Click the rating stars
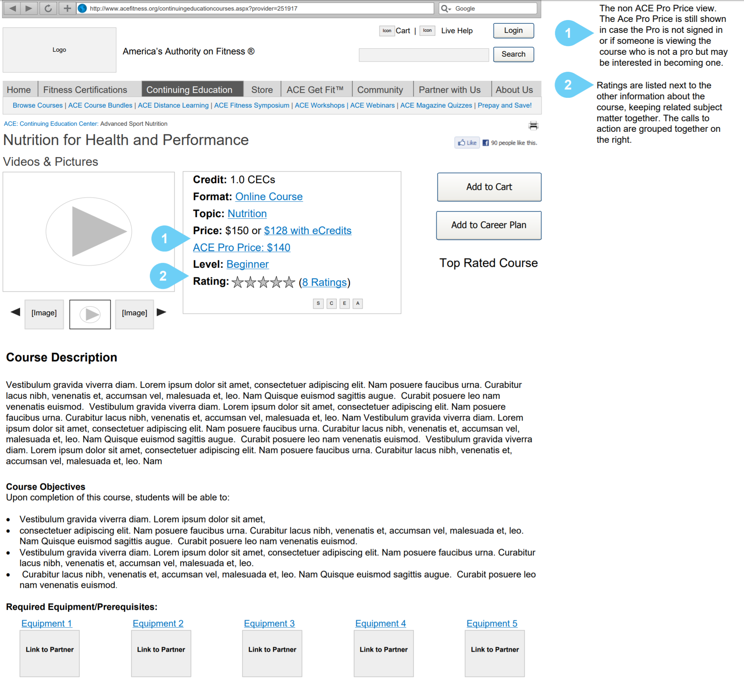This screenshot has width=744, height=700. click(263, 282)
